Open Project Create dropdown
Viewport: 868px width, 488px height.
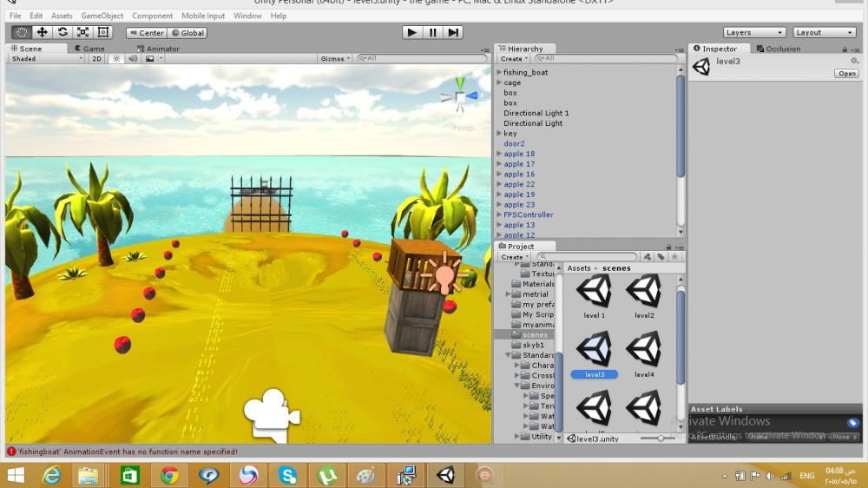click(x=515, y=257)
